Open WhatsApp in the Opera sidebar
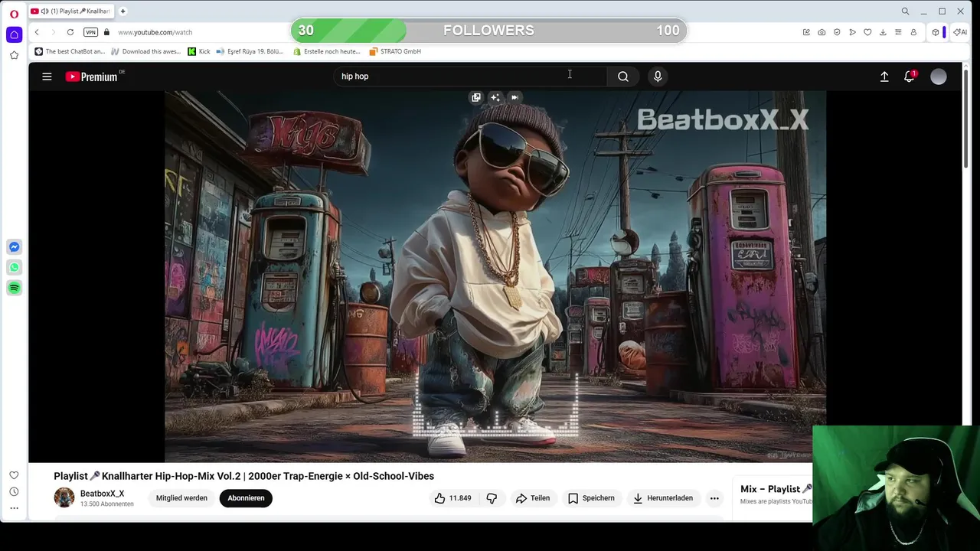 click(x=14, y=268)
